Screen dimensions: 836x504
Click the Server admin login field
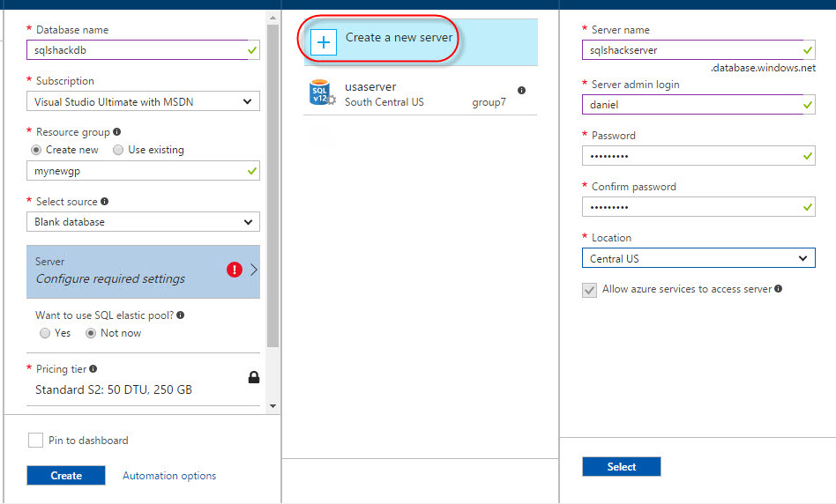pyautogui.click(x=698, y=105)
